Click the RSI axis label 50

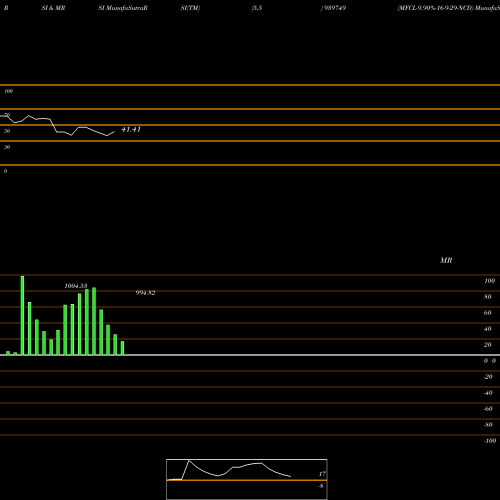point(7,131)
